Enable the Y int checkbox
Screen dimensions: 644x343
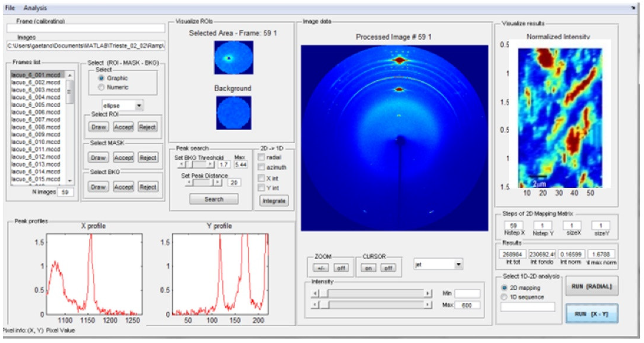[x=261, y=188]
